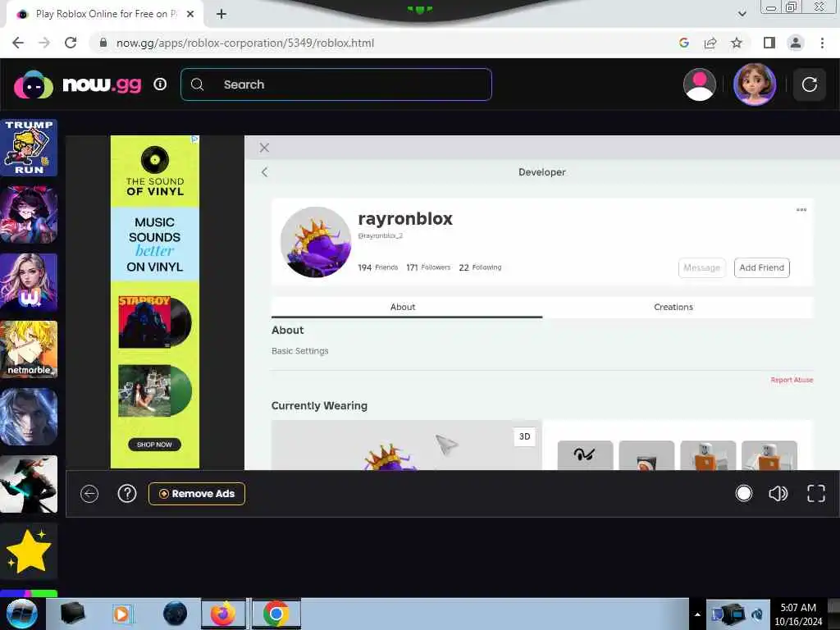Open the Chrome three-dot menu

coord(822,43)
